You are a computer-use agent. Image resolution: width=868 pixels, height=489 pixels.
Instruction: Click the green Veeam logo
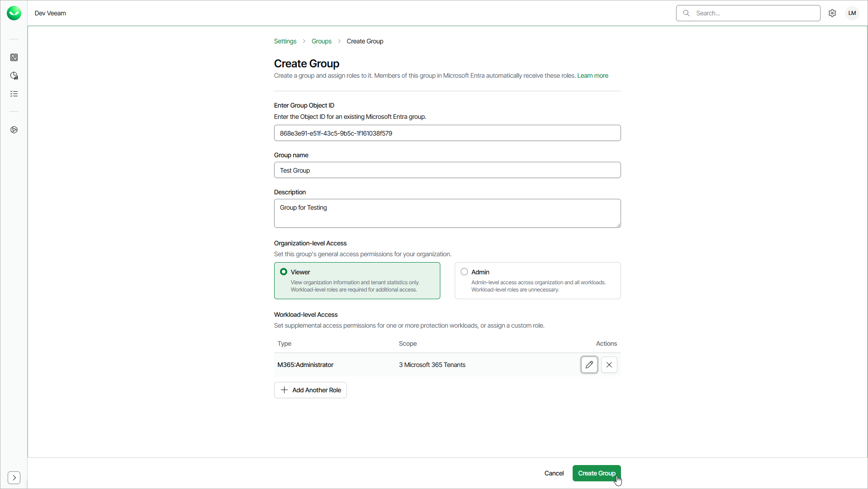click(x=14, y=13)
